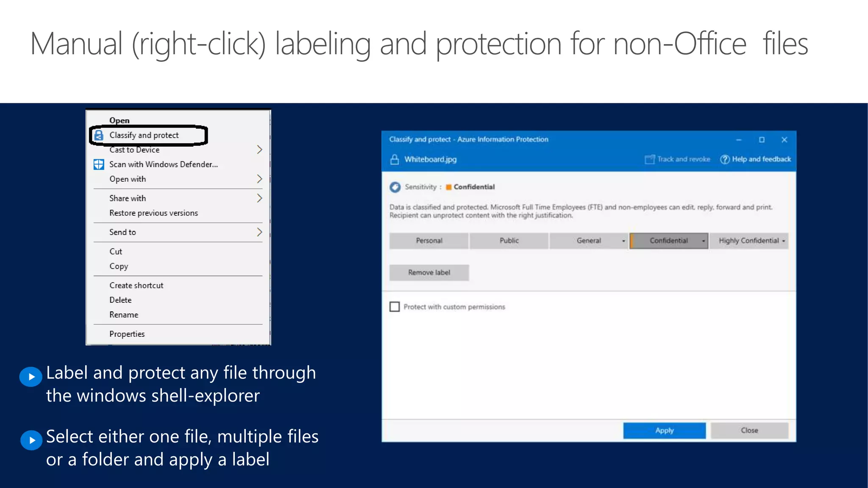868x488 pixels.
Task: Click the blue play bullet beside Label and protect
Action: 31,376
